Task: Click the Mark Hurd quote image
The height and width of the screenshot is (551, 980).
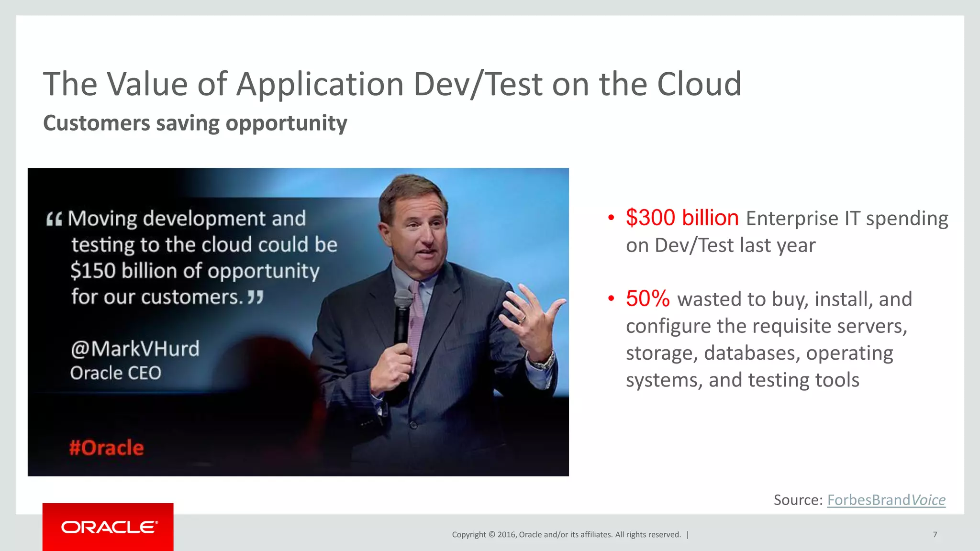Action: [298, 322]
